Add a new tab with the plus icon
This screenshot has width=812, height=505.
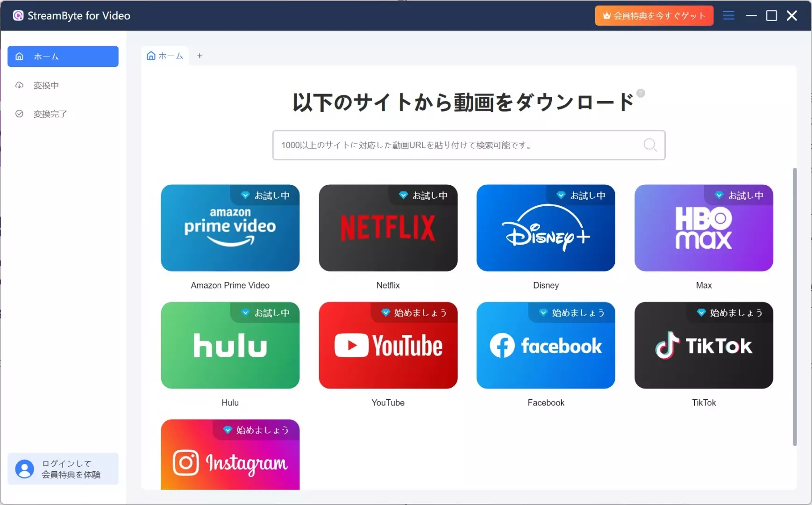[x=199, y=56]
